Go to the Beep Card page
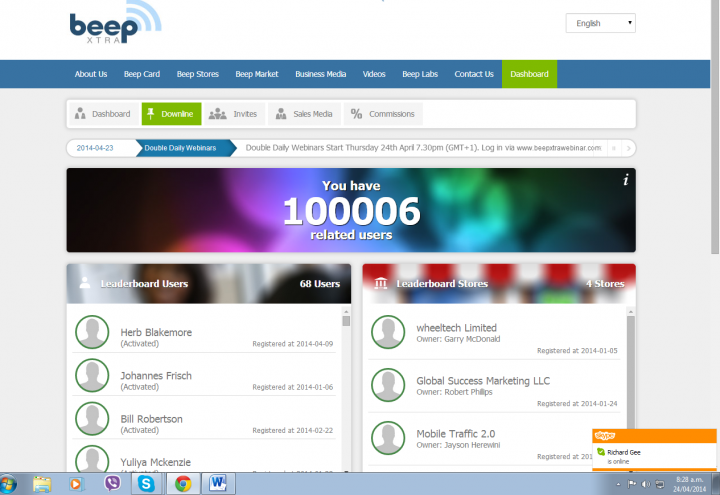 coord(142,74)
